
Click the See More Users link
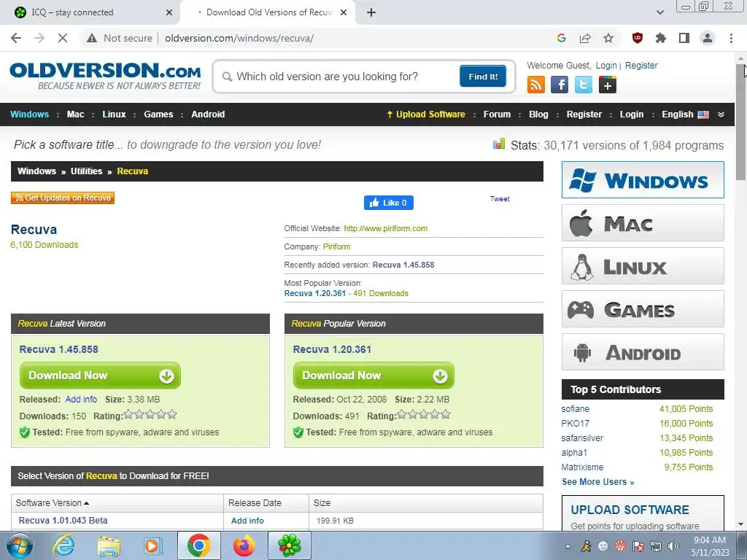click(x=598, y=482)
